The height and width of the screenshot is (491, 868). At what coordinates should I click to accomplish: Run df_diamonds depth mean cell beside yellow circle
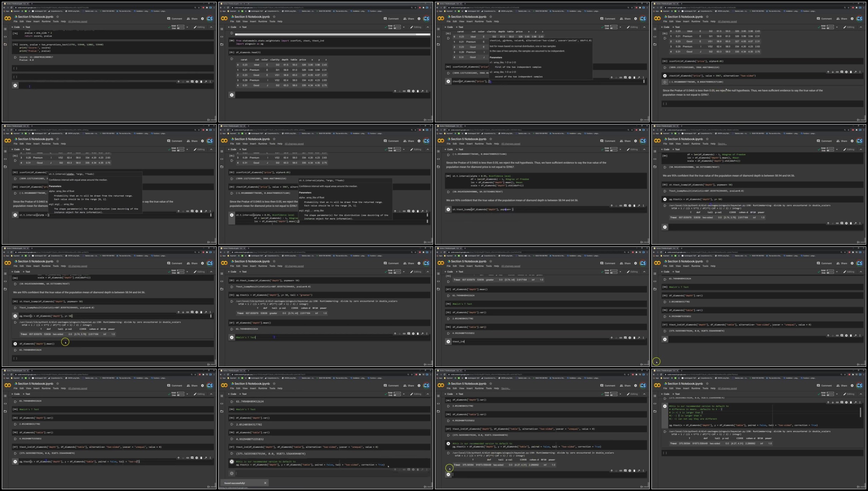[15, 344]
